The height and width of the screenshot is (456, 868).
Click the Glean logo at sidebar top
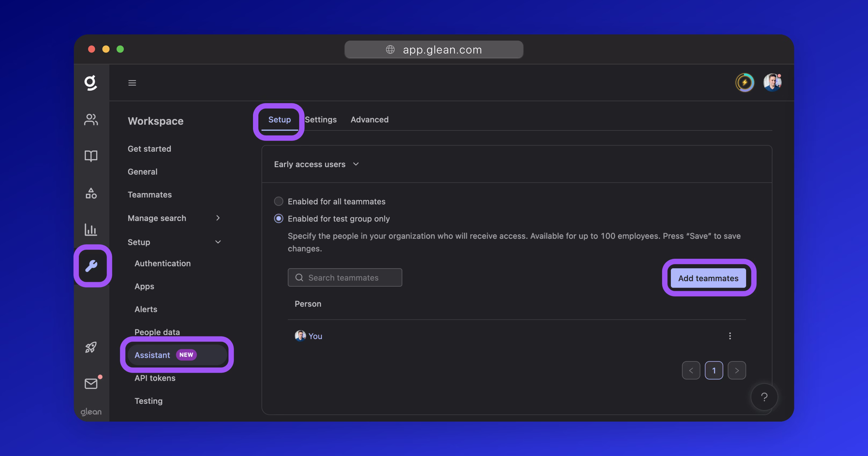tap(90, 83)
